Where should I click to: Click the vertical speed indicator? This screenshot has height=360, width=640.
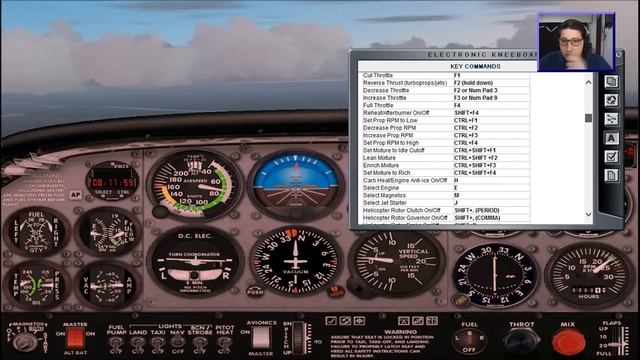[396, 262]
